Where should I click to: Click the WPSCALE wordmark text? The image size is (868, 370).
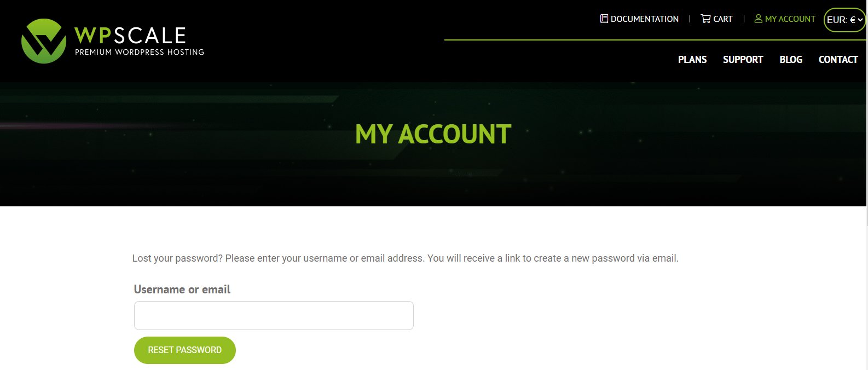point(130,36)
